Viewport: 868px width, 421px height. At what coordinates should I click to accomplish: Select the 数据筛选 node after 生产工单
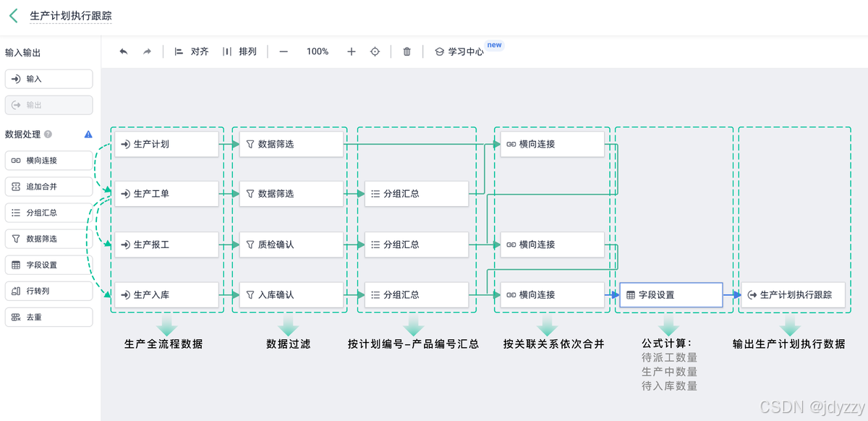(x=292, y=194)
